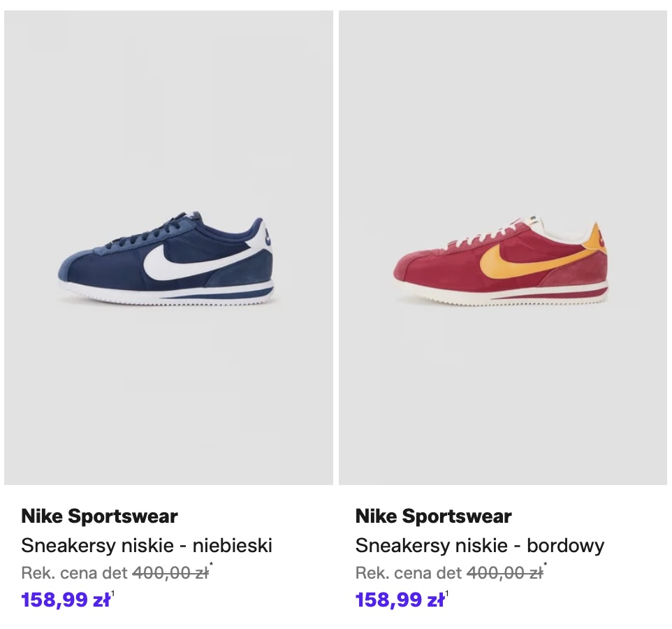Click Nike Sportswear brand above niebieski sneakers
Viewport: 672px width, 629px height.
click(x=99, y=516)
